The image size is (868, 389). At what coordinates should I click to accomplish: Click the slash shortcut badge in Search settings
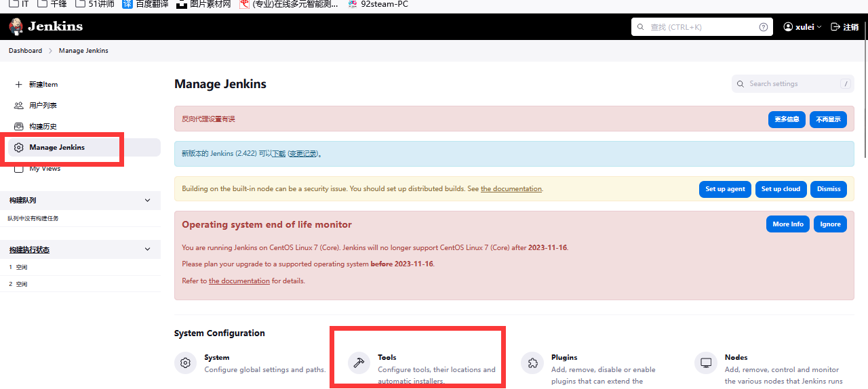[846, 84]
